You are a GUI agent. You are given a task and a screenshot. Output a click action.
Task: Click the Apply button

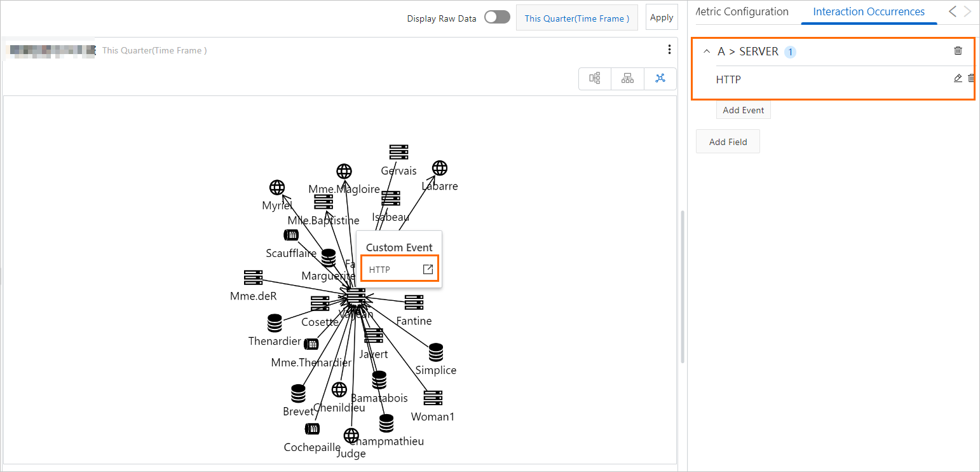662,17
